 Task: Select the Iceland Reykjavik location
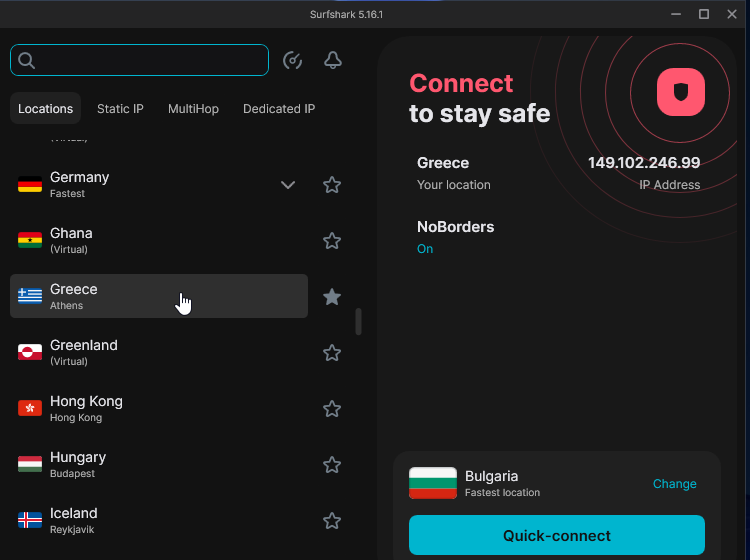pos(159,520)
